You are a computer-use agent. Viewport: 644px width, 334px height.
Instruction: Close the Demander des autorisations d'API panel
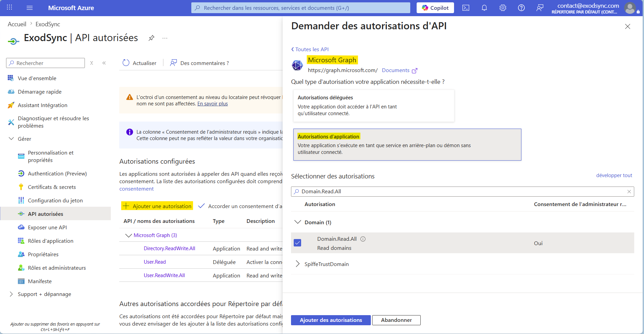[627, 26]
